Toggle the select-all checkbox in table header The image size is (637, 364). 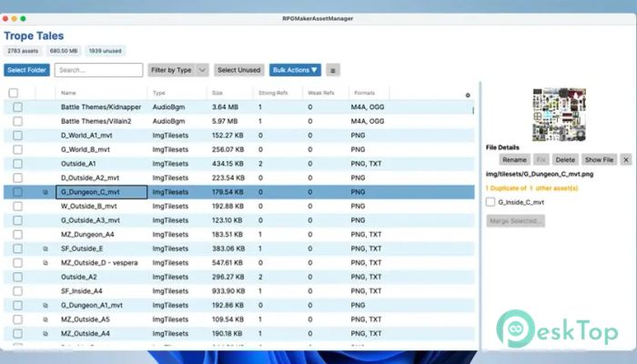[x=14, y=93]
